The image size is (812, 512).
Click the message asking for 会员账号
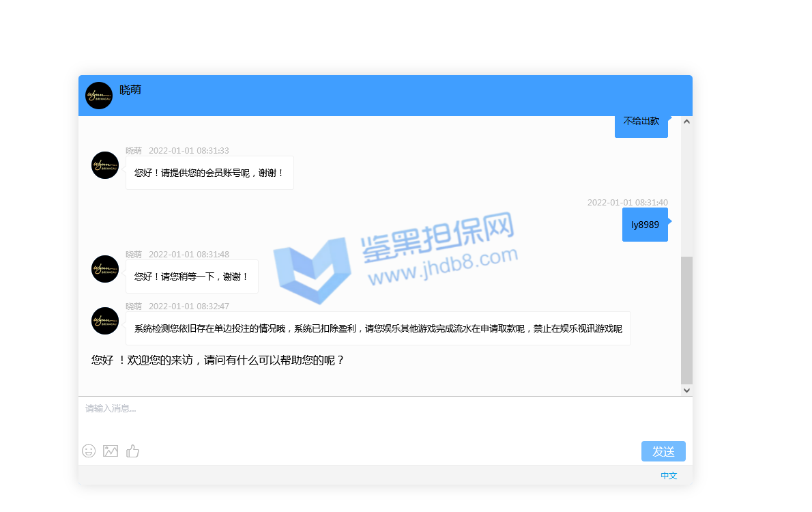pos(209,173)
